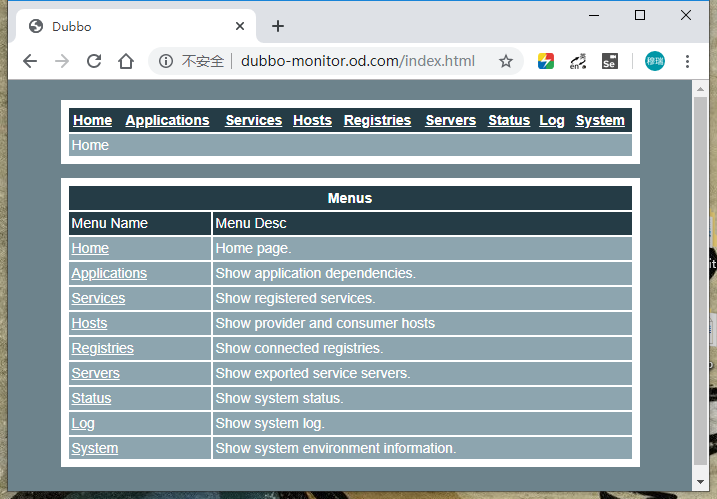Screen dimensions: 717x499
Task: Open Hosts in the top navigation bar
Action: click(x=312, y=120)
